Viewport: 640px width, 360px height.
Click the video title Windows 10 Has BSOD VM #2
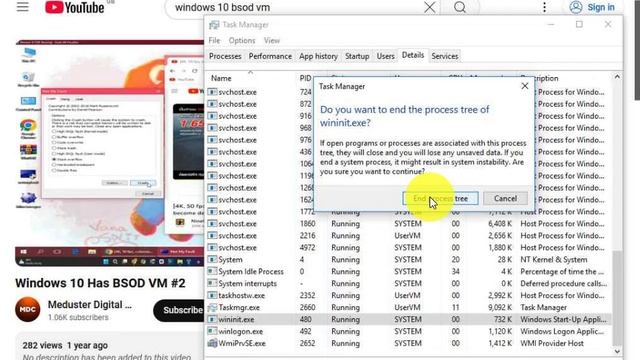pos(100,283)
